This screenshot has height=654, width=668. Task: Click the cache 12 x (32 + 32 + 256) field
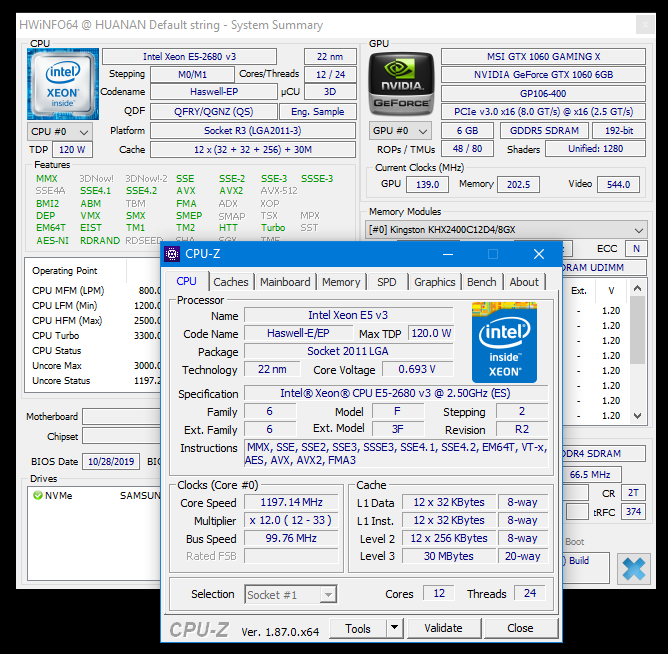[253, 150]
